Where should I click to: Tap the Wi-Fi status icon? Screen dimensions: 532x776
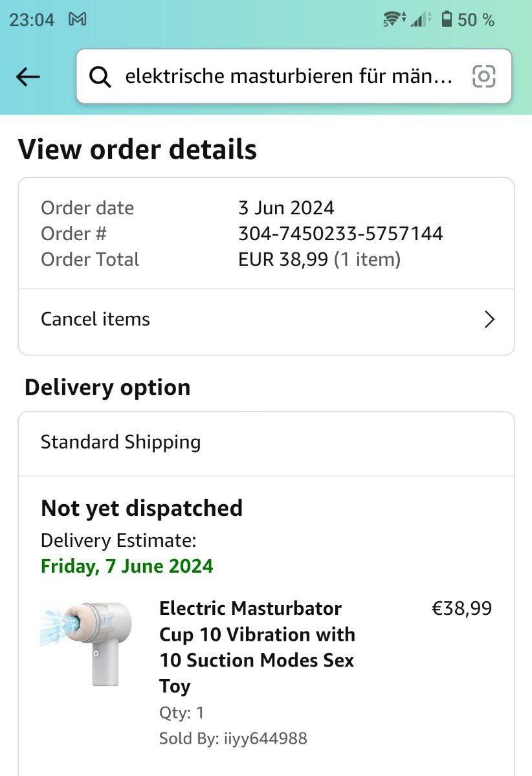coord(393,19)
